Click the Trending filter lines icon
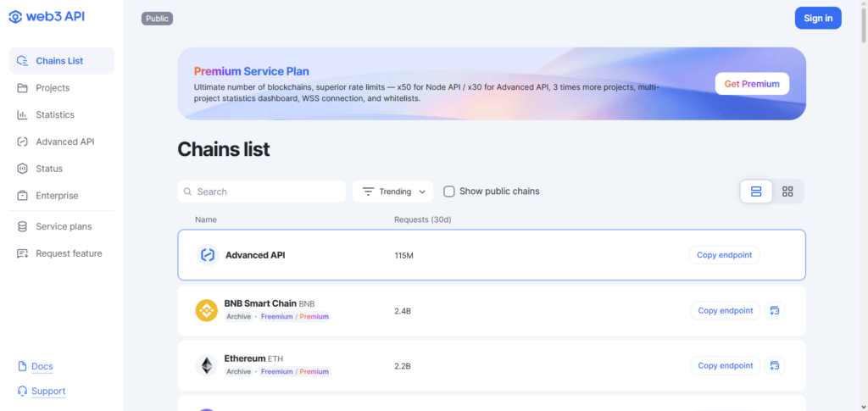 [x=368, y=192]
